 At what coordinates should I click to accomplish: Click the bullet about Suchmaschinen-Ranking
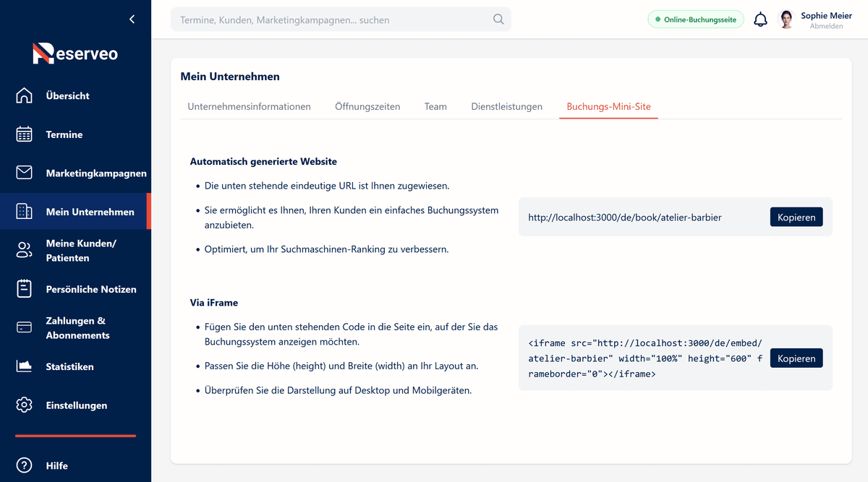(326, 249)
